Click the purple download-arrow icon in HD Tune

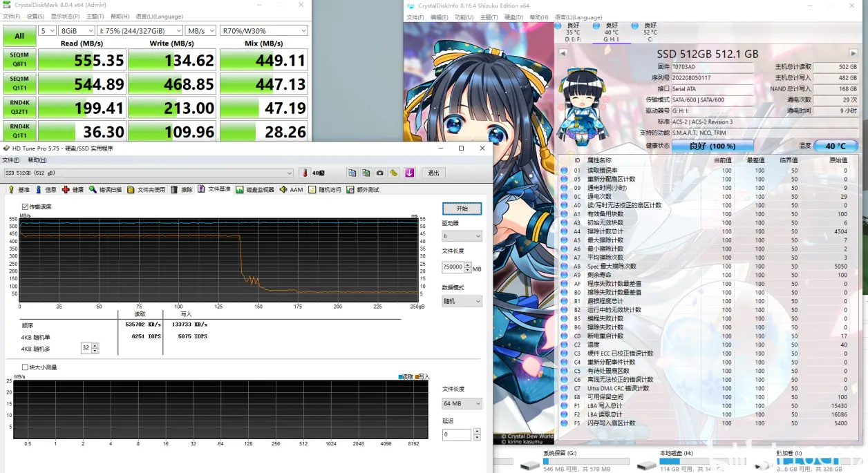409,173
